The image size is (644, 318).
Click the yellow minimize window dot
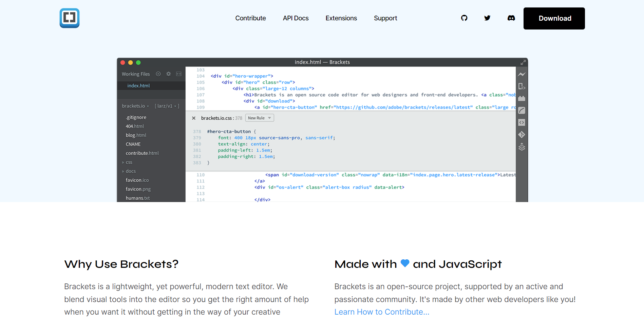[131, 62]
